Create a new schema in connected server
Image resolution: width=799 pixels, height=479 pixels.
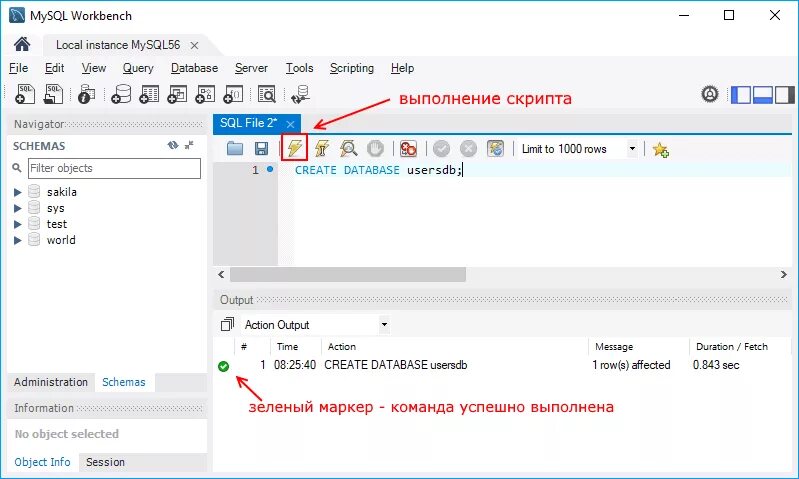[121, 94]
